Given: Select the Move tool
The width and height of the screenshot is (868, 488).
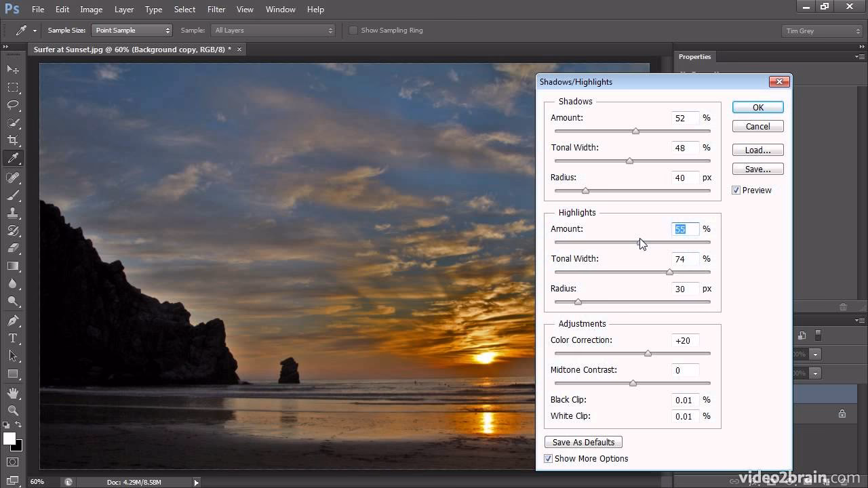Looking at the screenshot, I should 14,70.
